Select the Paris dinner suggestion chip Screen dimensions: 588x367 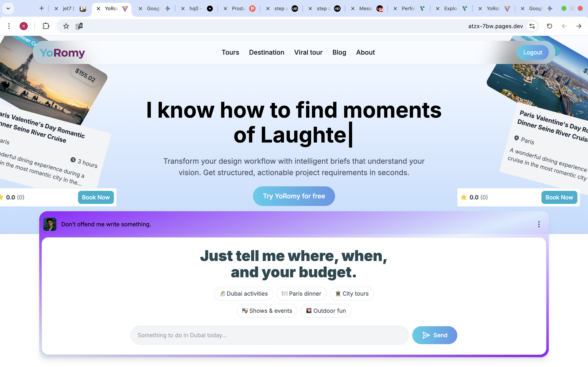pos(301,293)
